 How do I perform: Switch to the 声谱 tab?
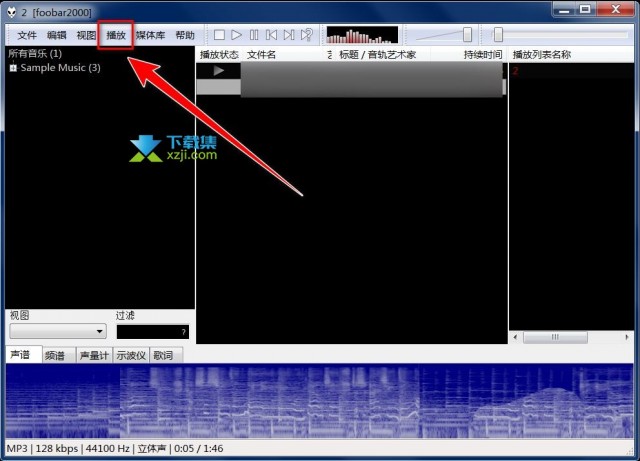(24, 355)
